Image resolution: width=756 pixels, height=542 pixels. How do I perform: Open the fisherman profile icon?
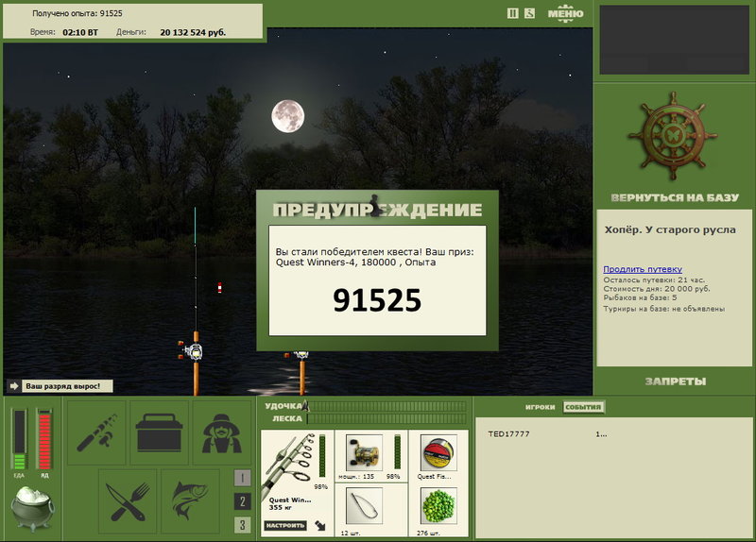[222, 432]
